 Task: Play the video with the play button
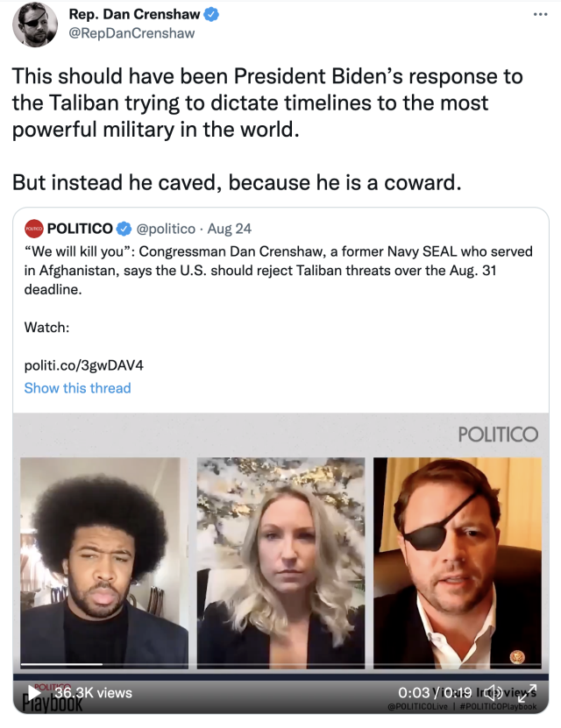(x=34, y=693)
